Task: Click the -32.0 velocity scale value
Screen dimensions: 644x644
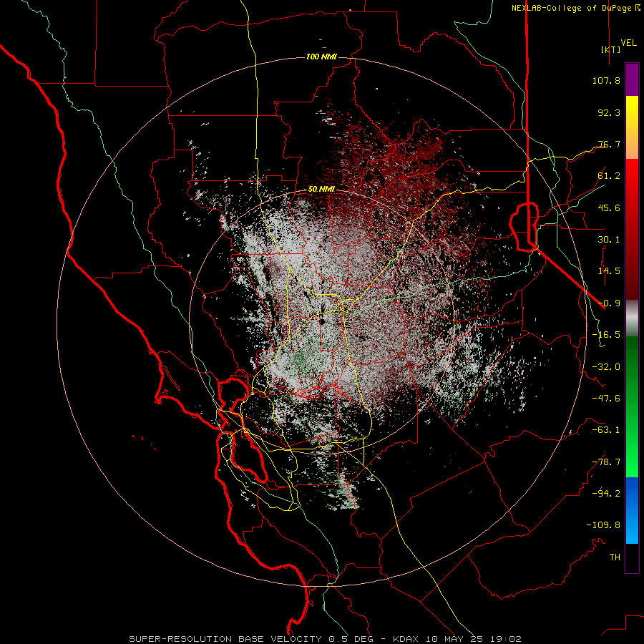Action: tap(606, 367)
